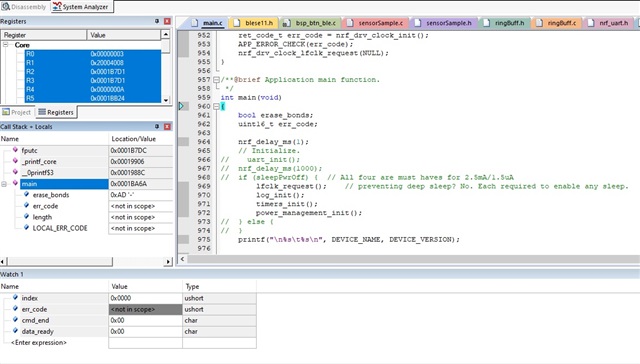Collapse the code fold at line 957
The image size is (640, 364).
pyautogui.click(x=216, y=80)
